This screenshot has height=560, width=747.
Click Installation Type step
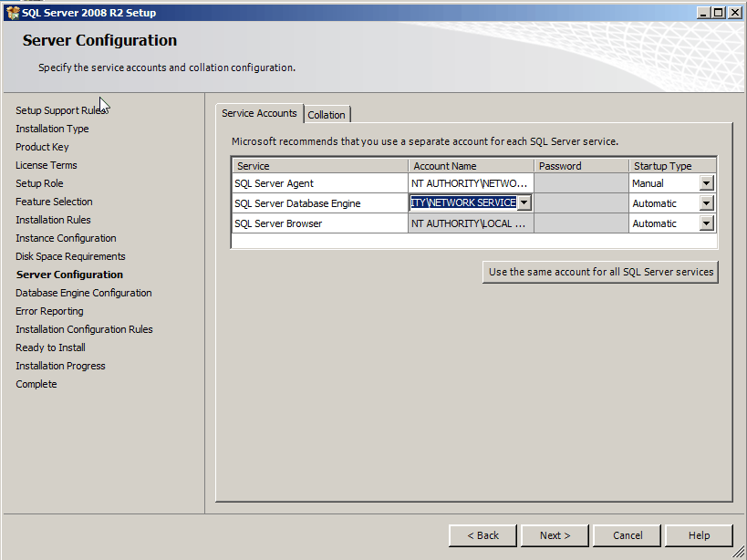(52, 129)
